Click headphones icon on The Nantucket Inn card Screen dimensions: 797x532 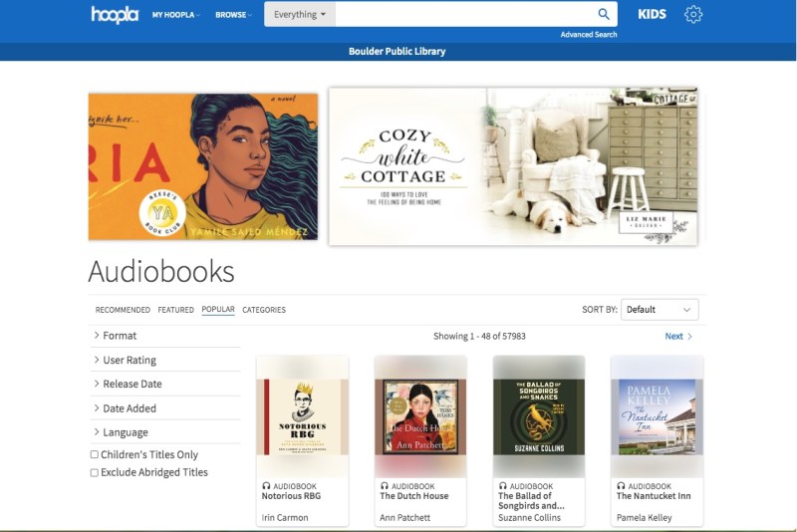tap(621, 486)
